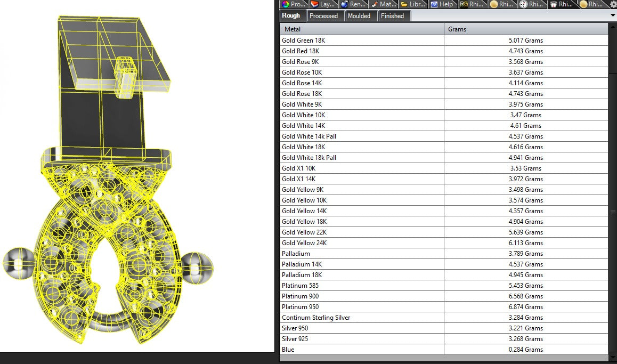Sort by the Grams column header
617x364 pixels.
tap(526, 29)
